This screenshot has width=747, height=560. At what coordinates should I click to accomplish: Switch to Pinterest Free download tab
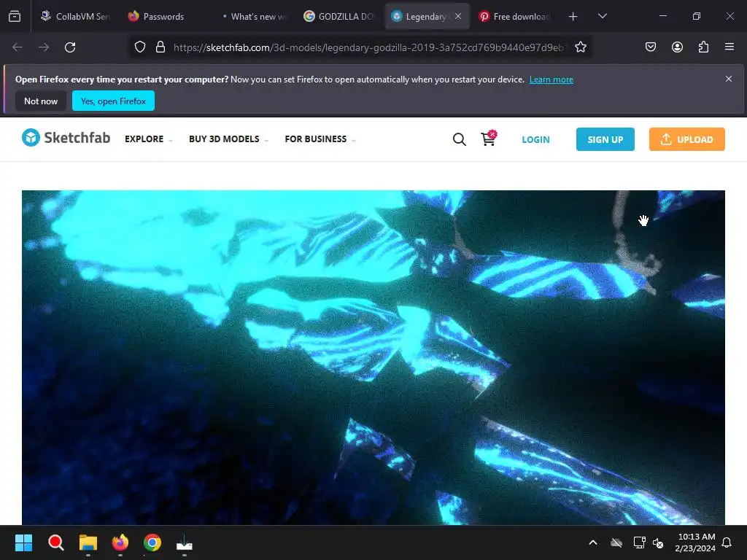tap(515, 17)
